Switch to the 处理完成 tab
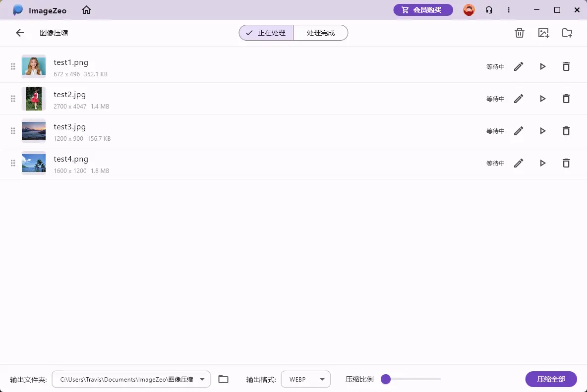This screenshot has width=587, height=392. (320, 33)
